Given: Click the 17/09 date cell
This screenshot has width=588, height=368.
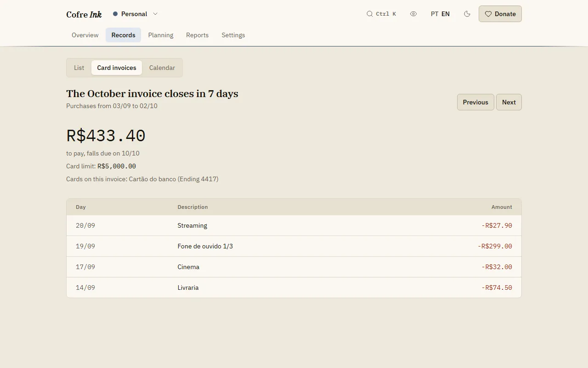Looking at the screenshot, I should pos(85,267).
